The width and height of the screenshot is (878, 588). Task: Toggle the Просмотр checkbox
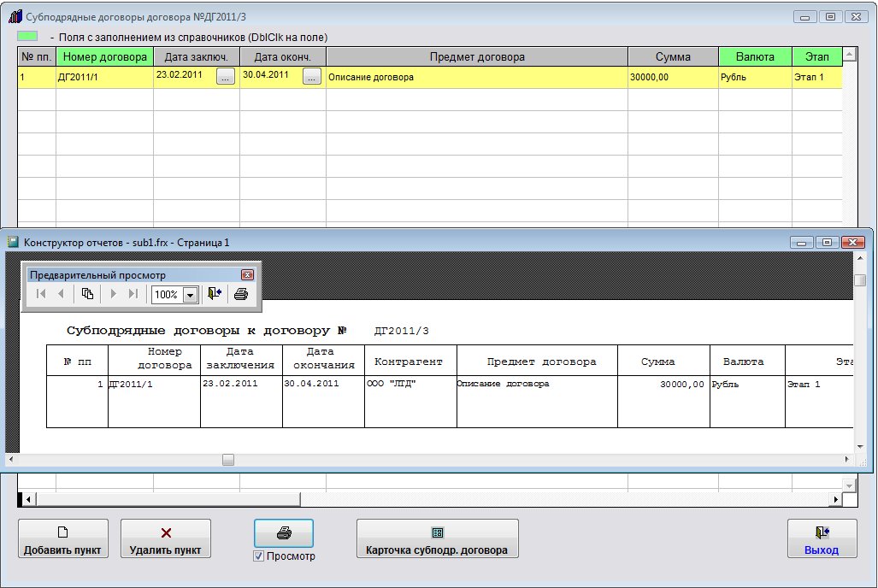tap(259, 556)
